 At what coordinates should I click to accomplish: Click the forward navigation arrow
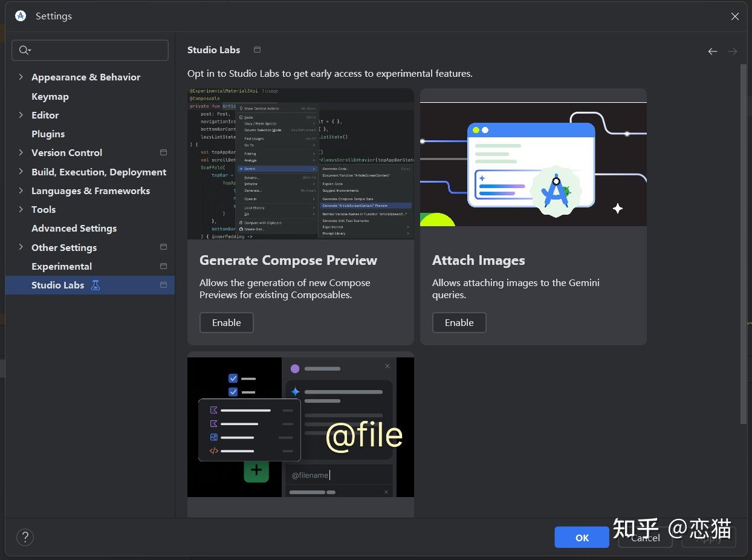733,51
